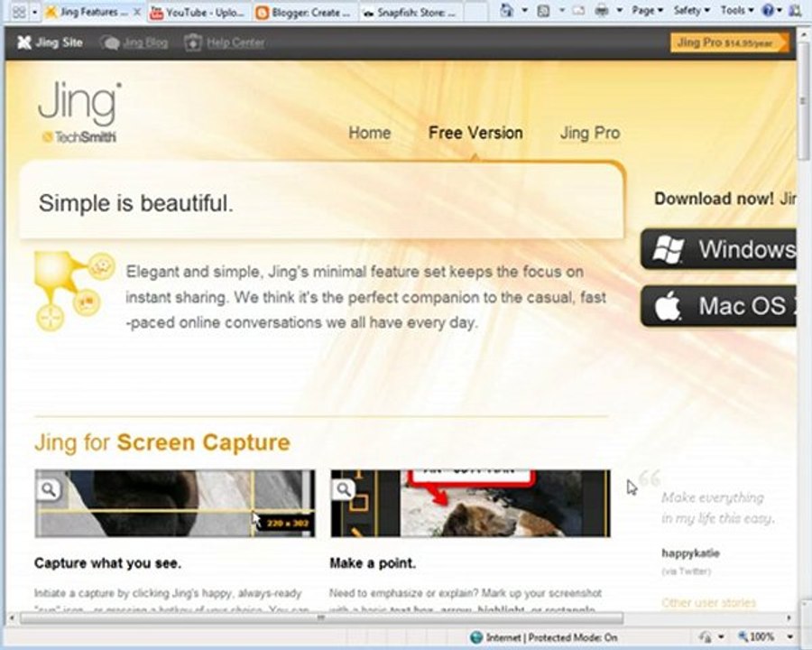The width and height of the screenshot is (812, 650).
Task: Expand the tab list dropdown arrow
Action: [x=34, y=12]
